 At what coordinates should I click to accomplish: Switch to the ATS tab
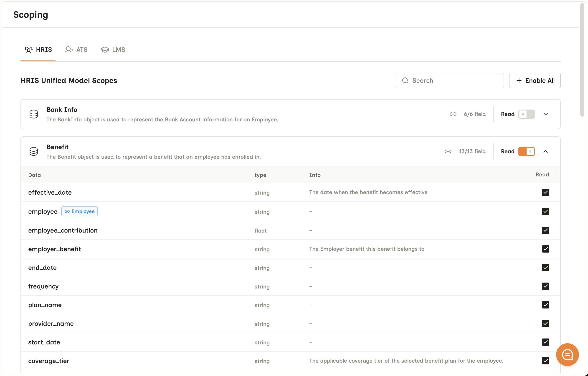pyautogui.click(x=76, y=50)
